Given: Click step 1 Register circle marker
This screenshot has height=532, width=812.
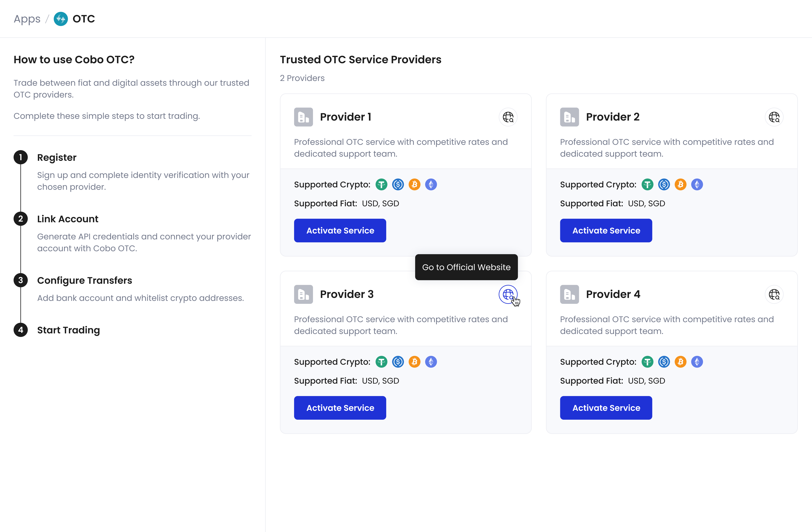Looking at the screenshot, I should click(21, 157).
